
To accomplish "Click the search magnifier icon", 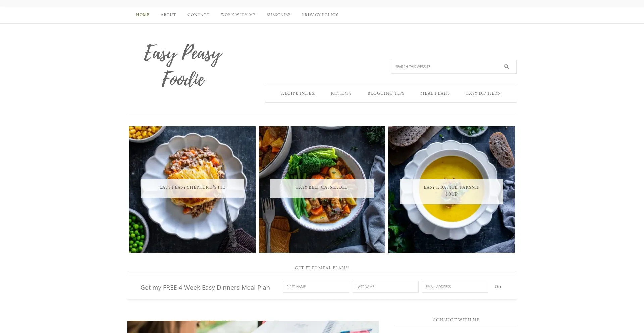I will [506, 67].
